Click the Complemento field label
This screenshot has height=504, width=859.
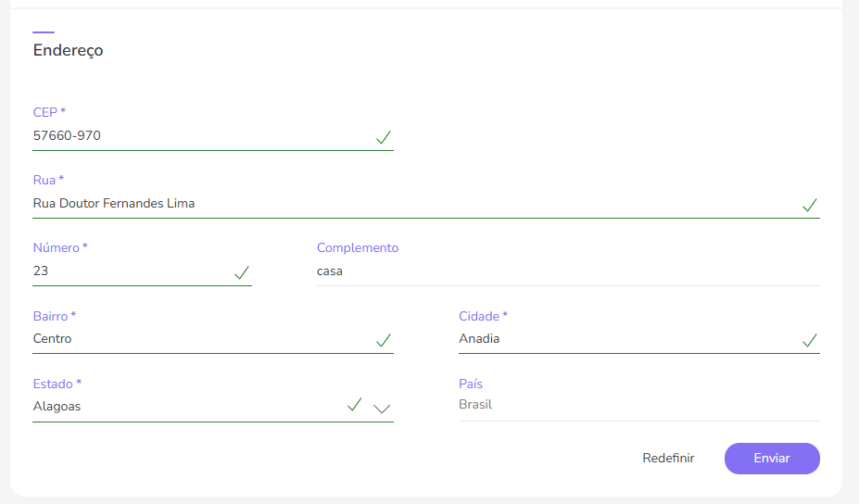[358, 247]
